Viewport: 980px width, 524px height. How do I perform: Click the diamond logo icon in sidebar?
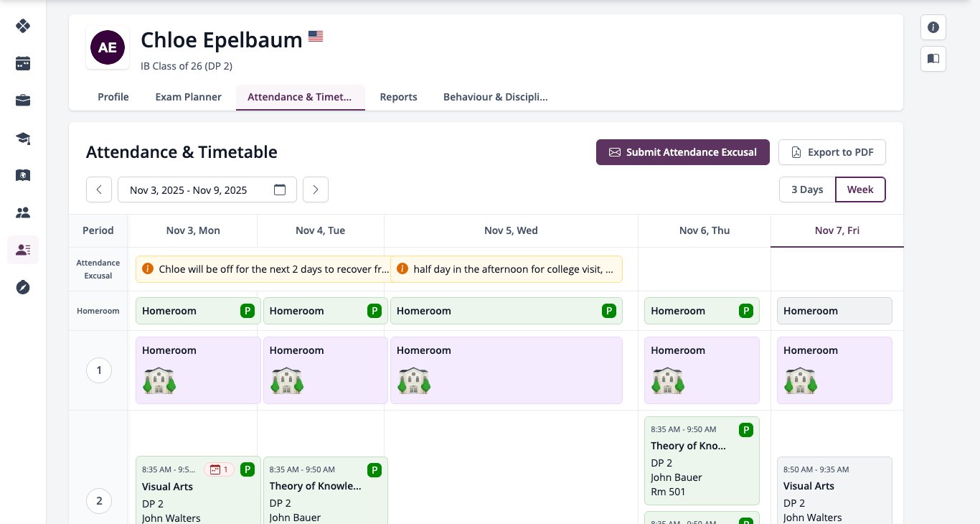pos(23,26)
